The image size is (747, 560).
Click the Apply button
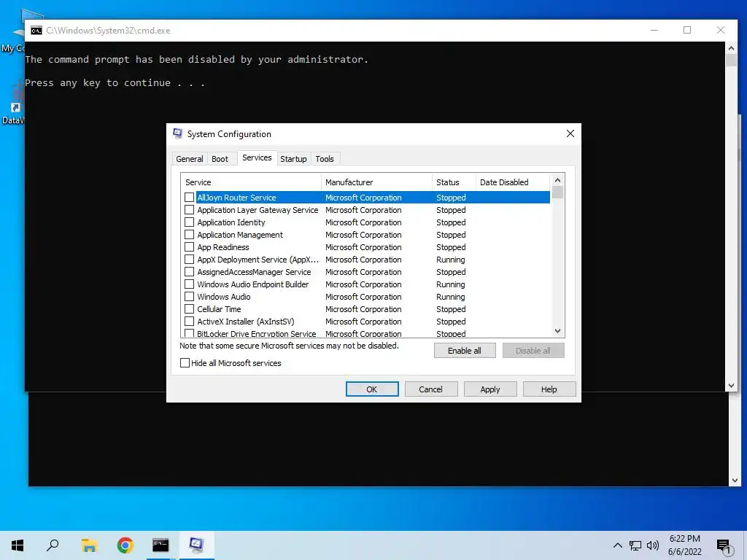(489, 389)
